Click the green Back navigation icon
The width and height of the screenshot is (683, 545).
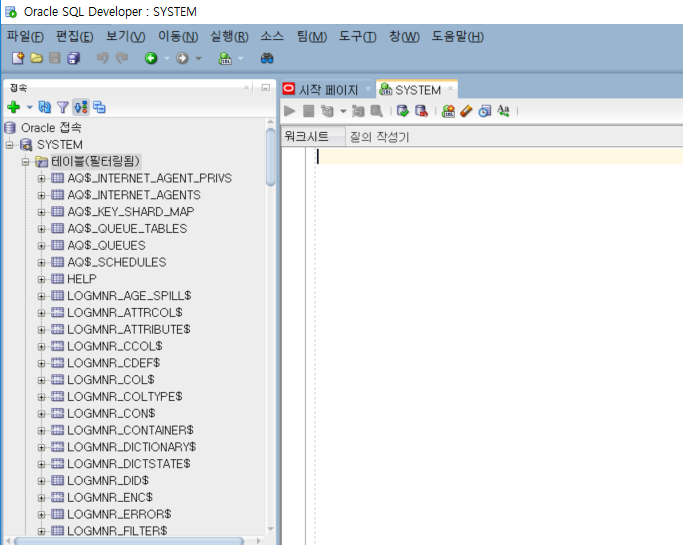coord(151,58)
